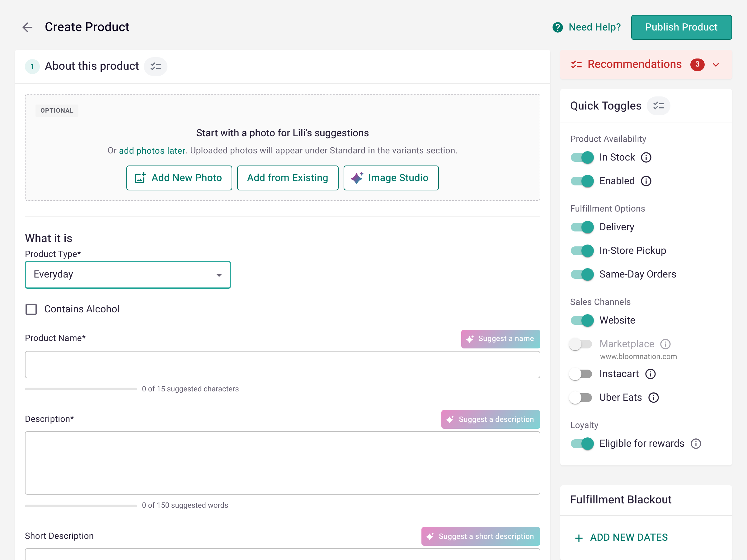Click the Need Help? link text
This screenshot has height=560, width=747.
595,27
